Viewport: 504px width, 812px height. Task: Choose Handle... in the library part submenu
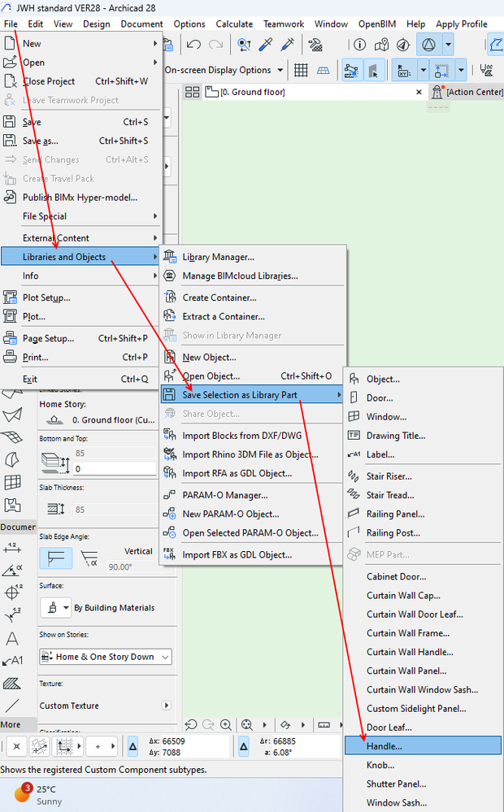[x=423, y=746]
